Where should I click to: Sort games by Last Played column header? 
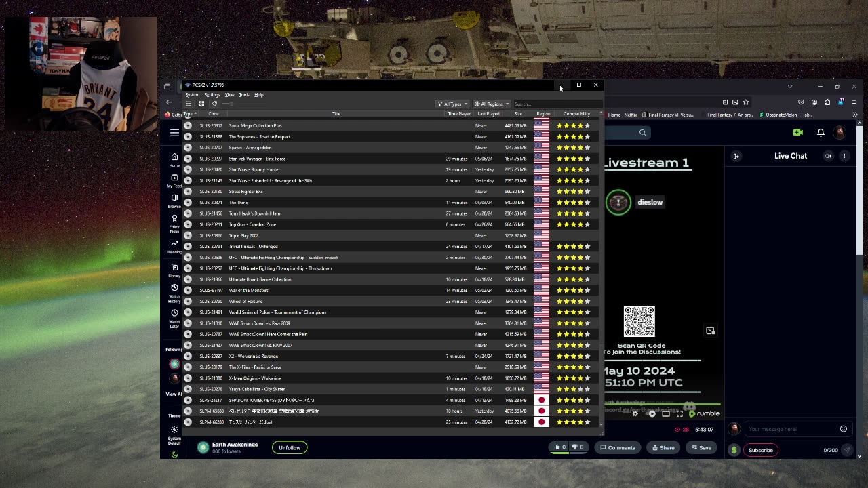coord(488,114)
